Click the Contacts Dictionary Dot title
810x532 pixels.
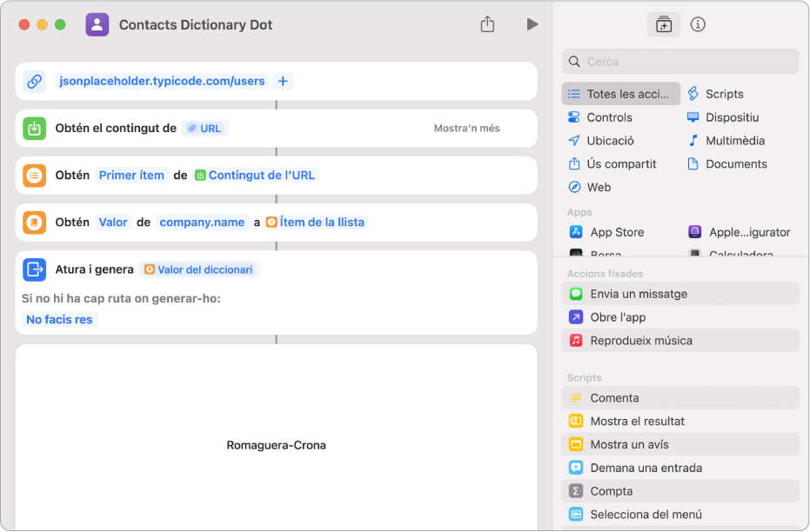[x=196, y=24]
